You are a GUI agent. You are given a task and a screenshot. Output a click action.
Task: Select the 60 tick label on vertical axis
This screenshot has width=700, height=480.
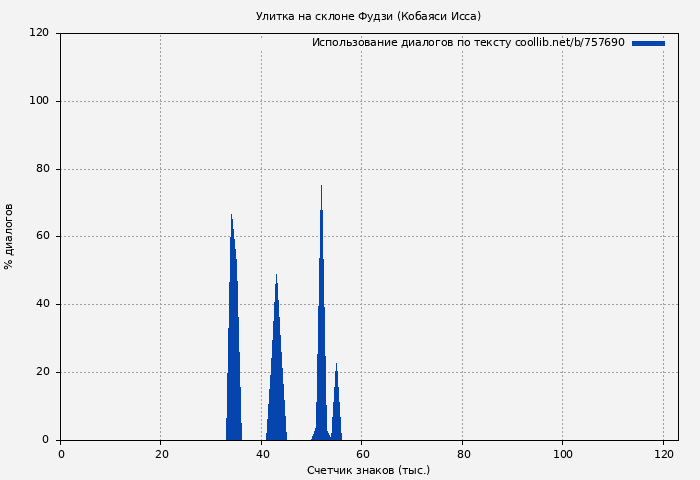pyautogui.click(x=42, y=237)
